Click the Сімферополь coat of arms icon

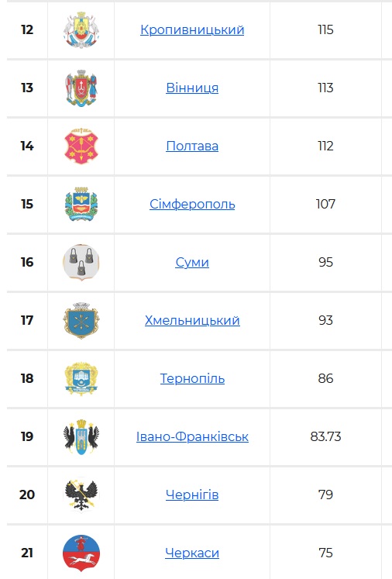click(81, 204)
